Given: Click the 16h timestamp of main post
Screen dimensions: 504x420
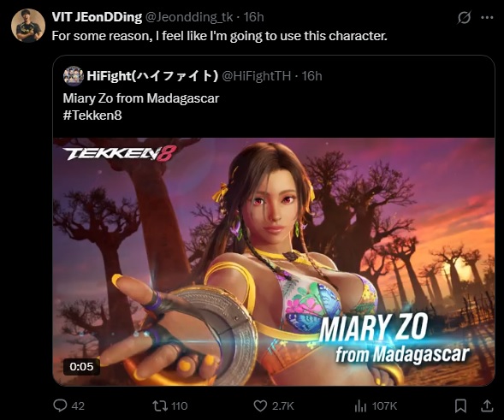Looking at the screenshot, I should pyautogui.click(x=253, y=17).
